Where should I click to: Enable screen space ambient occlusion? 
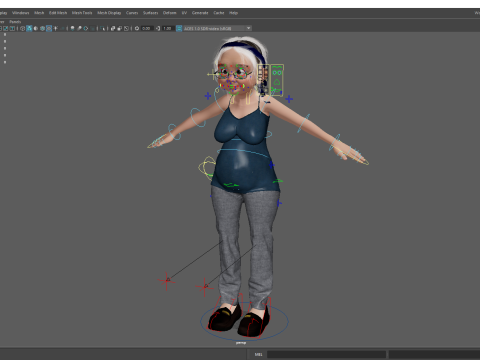[72, 28]
